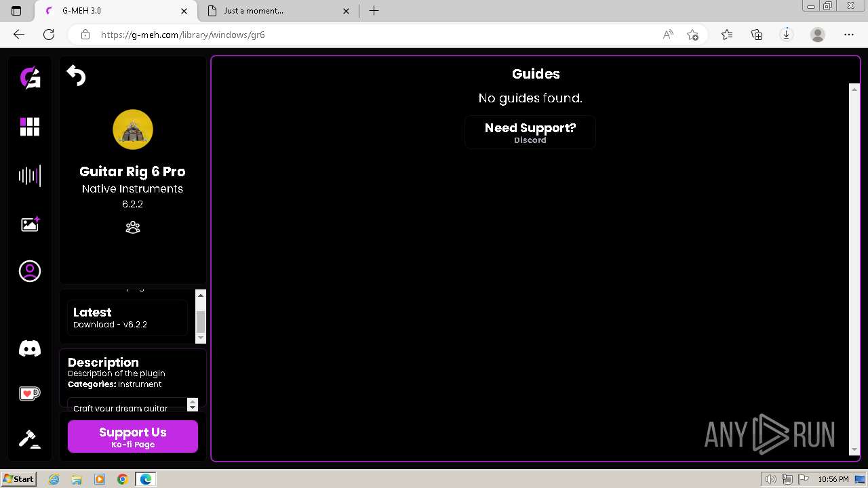The height and width of the screenshot is (488, 868).
Task: Click the community people icon under 6.2.2
Action: coord(133,227)
